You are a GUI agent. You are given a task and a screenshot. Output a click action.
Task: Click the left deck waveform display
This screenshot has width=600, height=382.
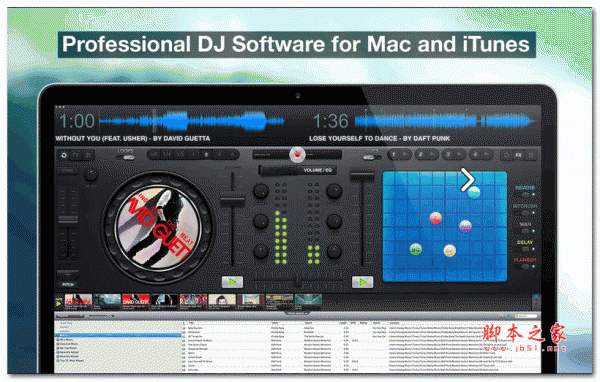click(191, 121)
